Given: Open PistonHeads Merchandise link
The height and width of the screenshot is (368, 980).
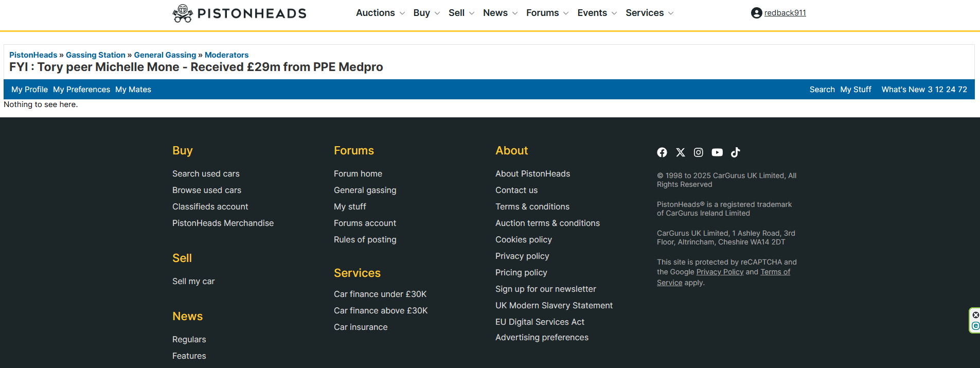Looking at the screenshot, I should pos(223,223).
